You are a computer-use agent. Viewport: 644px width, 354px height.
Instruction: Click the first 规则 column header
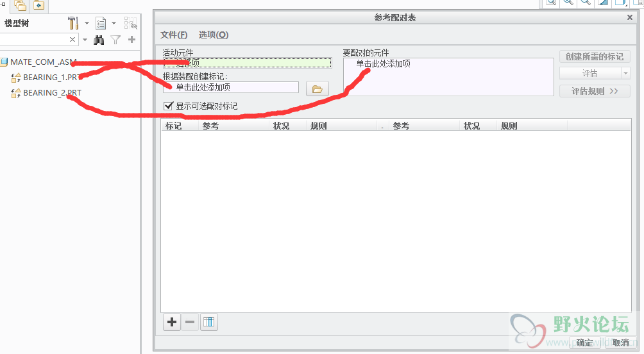(342, 126)
